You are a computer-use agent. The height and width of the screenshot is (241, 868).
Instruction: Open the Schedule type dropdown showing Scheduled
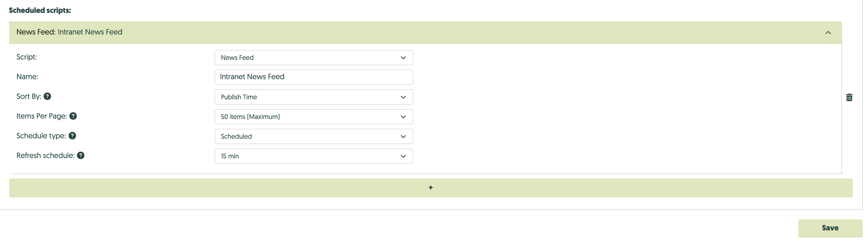(x=313, y=136)
